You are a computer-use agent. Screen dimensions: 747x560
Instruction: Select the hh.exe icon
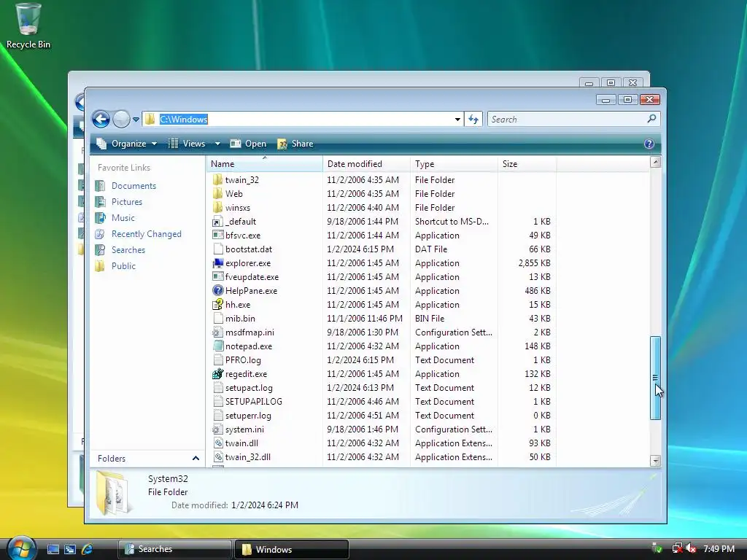(217, 304)
